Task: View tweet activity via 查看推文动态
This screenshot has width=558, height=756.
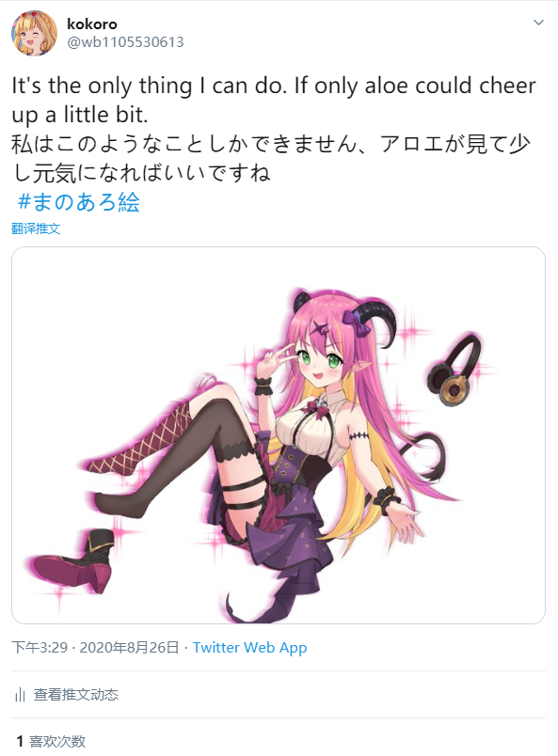Action: [x=76, y=695]
